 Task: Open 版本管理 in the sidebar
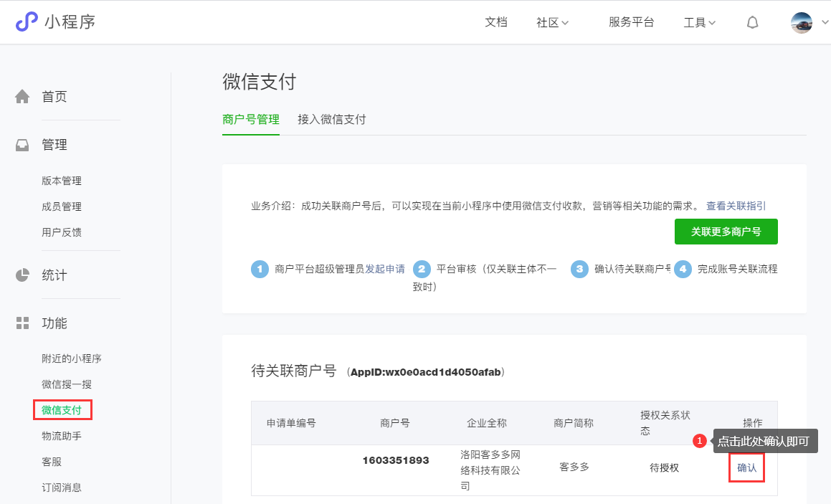point(62,181)
